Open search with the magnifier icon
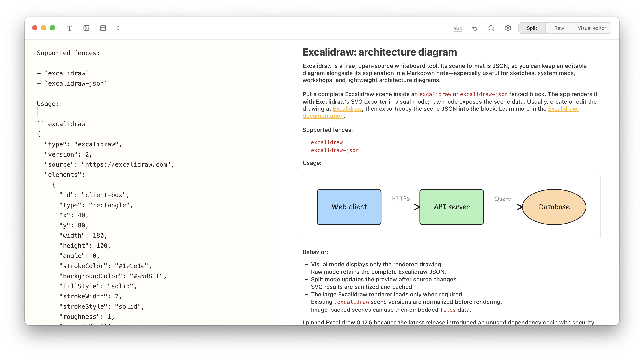644x358 pixels. click(x=491, y=28)
